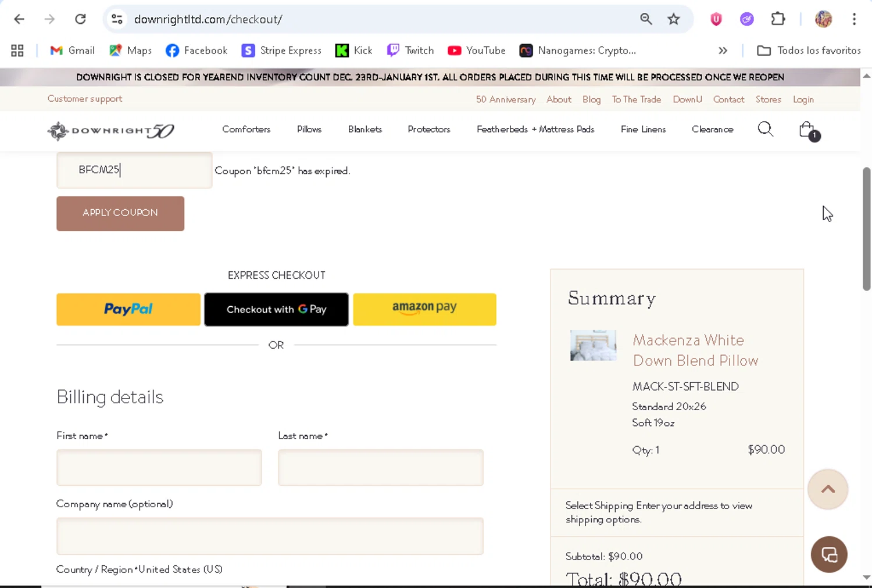Click the address bar URL
This screenshot has width=872, height=588.
208,19
